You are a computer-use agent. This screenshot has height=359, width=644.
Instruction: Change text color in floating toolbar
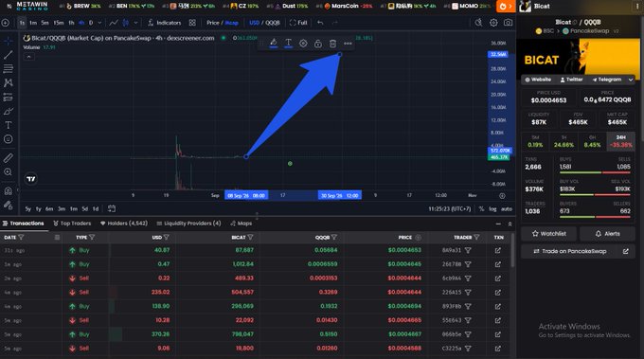click(x=288, y=44)
